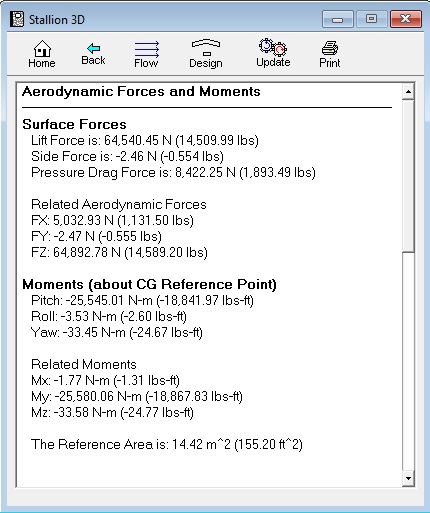Screen dimensions: 430x513
Task: Click the 'Related Aerodynamic Forces' label
Action: coord(119,204)
